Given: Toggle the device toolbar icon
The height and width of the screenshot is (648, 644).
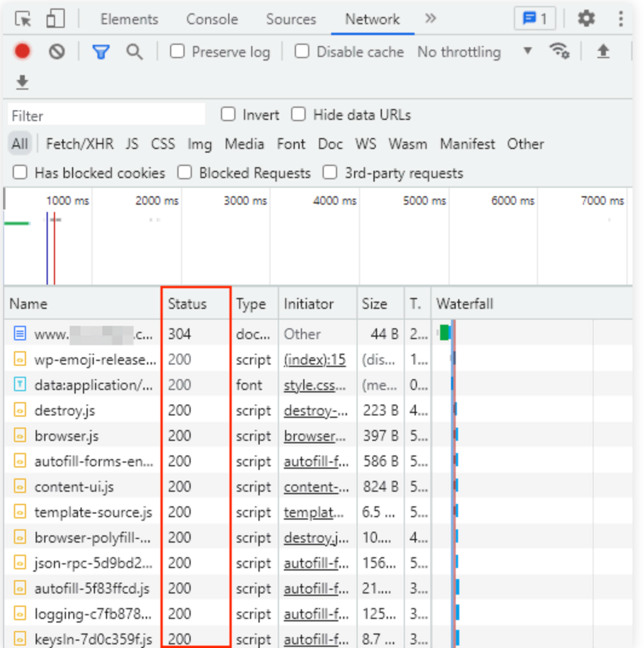Looking at the screenshot, I should click(x=55, y=19).
